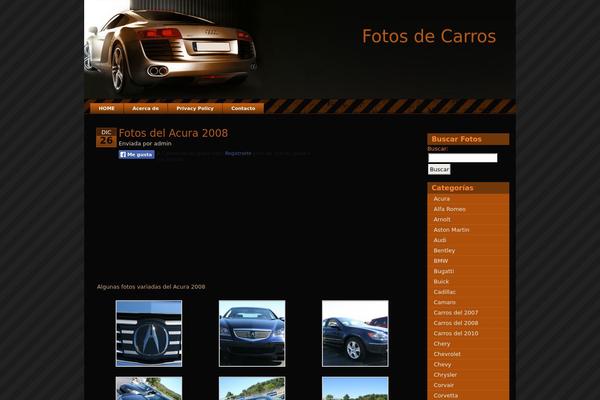Open the Corvetta category
Image resolution: width=600 pixels, height=400 pixels.
pos(445,395)
